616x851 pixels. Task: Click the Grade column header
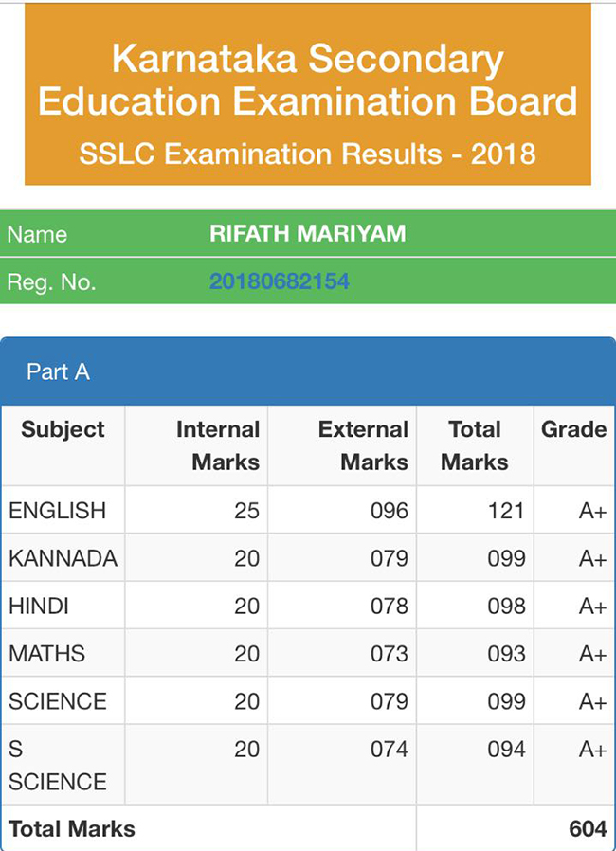[x=573, y=429]
